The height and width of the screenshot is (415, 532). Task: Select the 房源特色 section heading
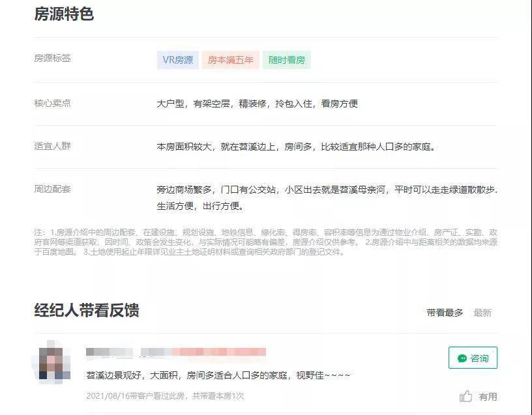64,14
